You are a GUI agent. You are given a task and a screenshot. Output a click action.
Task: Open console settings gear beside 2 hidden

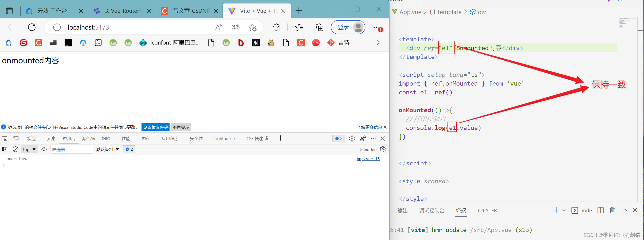383,149
